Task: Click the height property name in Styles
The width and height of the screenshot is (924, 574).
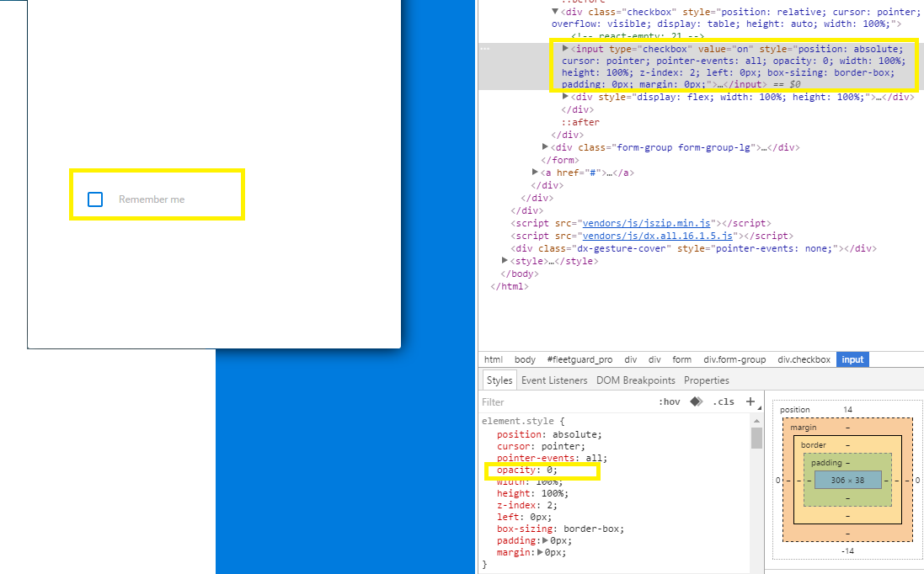Action: [513, 493]
